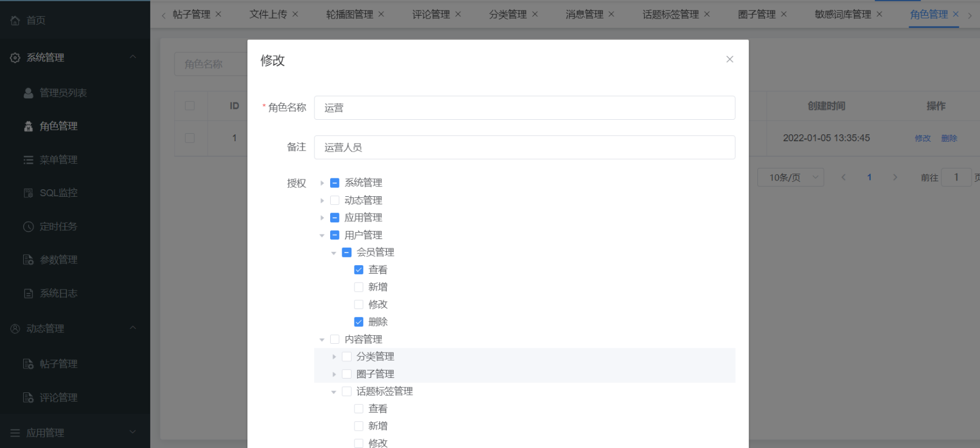
Task: Check the 动态管理 permission checkbox
Action: click(x=335, y=200)
